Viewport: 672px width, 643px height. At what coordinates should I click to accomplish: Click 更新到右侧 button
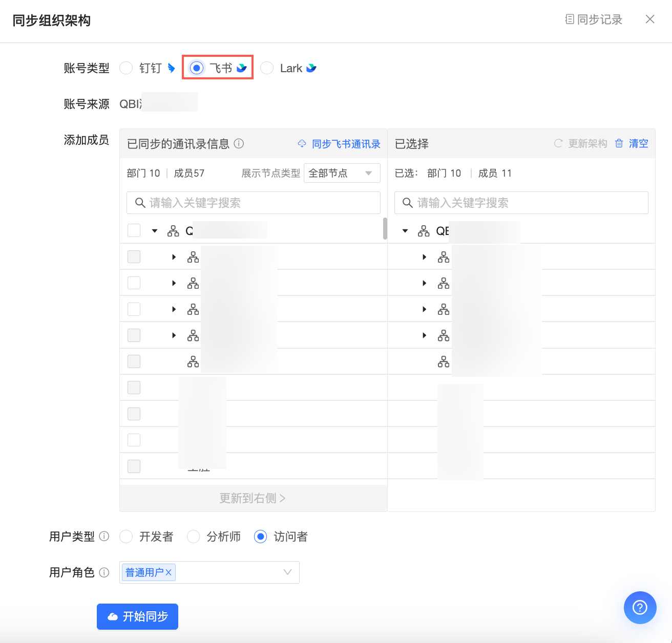(253, 498)
